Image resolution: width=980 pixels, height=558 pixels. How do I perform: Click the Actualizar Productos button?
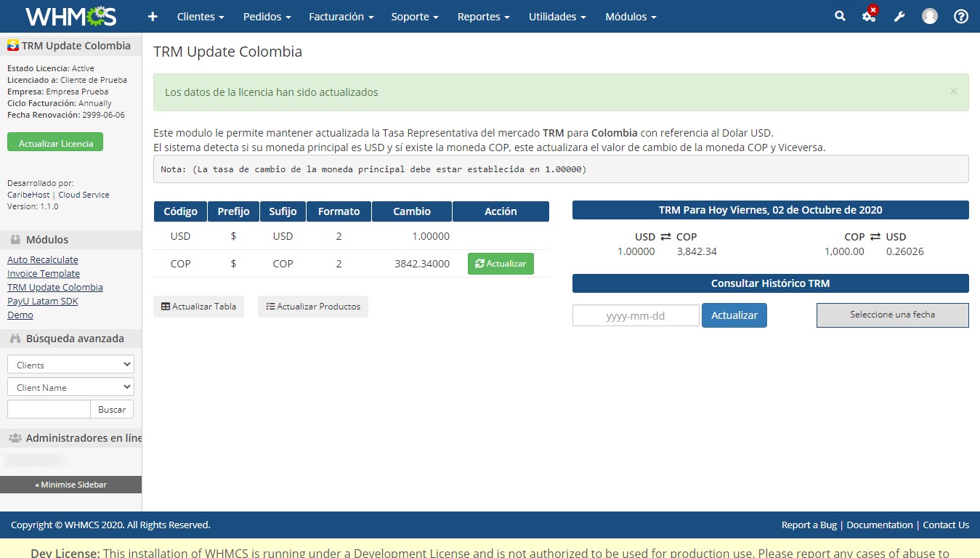coord(313,307)
